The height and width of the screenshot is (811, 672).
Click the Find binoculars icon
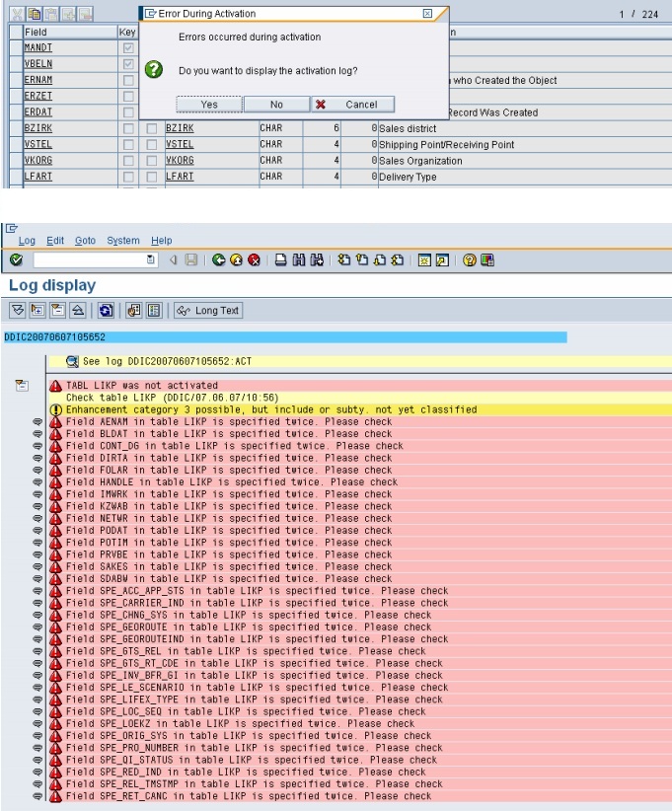pos(298,259)
